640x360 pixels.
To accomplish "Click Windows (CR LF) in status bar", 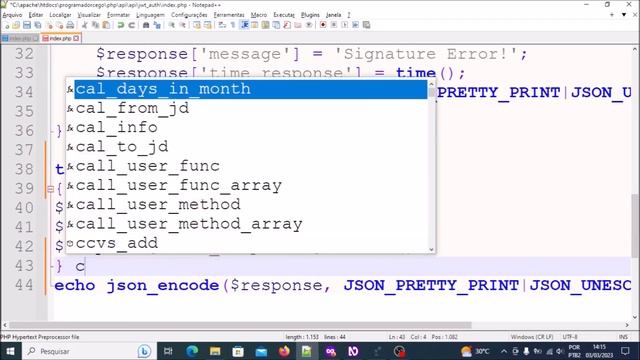I will [532, 337].
